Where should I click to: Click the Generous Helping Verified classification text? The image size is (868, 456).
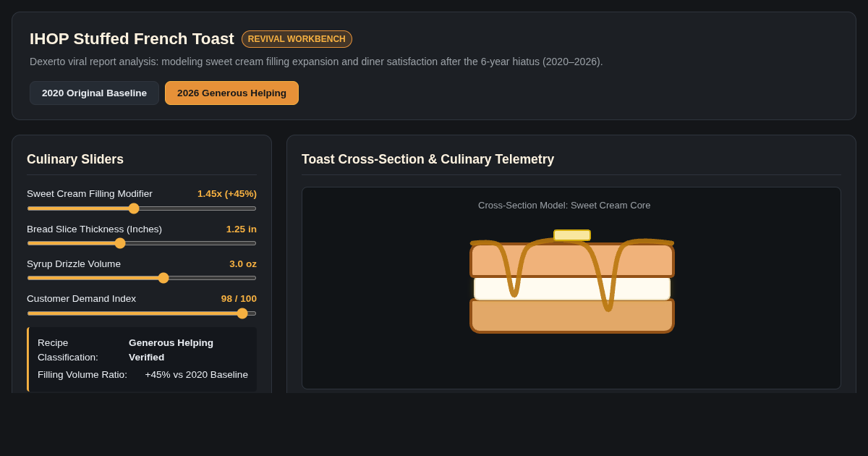click(171, 350)
